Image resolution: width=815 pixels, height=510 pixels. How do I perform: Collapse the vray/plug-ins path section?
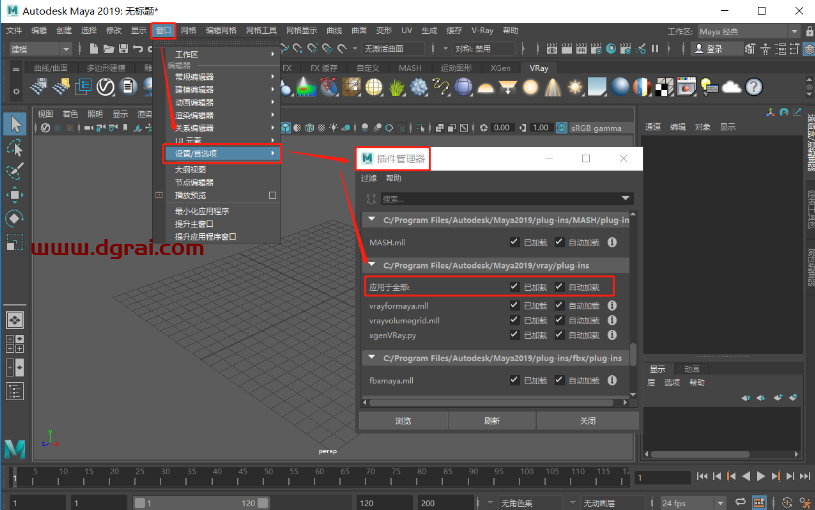point(372,265)
